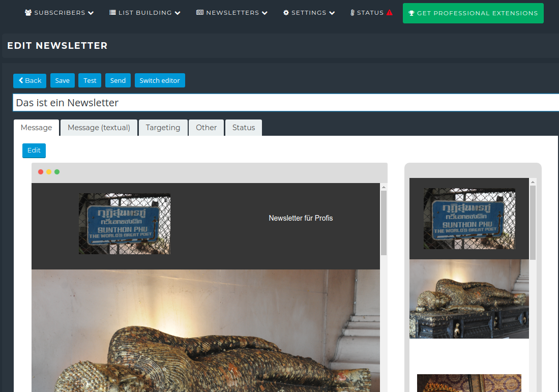Viewport: 559px width, 392px height.
Task: Click mobile preview scroll-up arrow
Action: [x=533, y=182]
